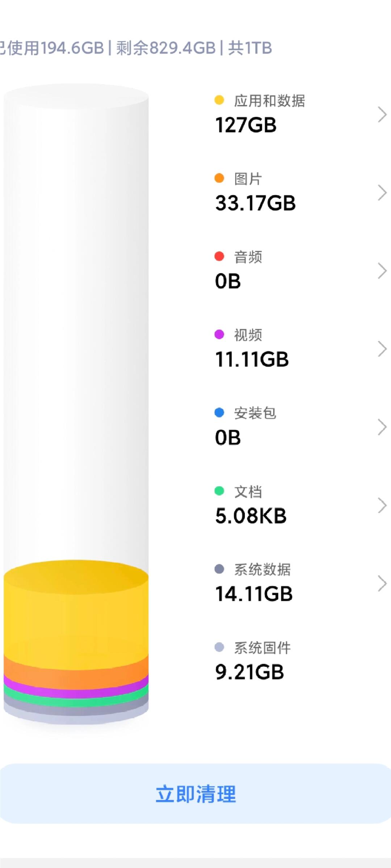Tap the orange dot beside 图片
This screenshot has width=391, height=868.
tap(219, 178)
